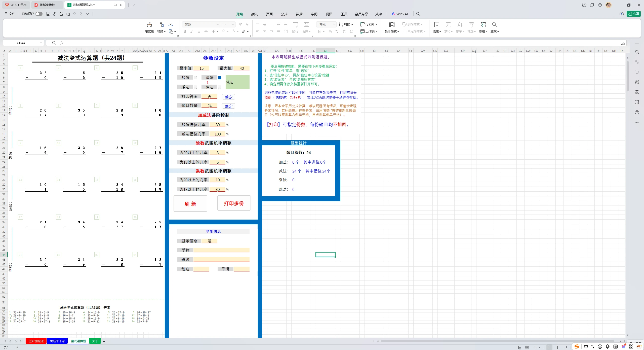The width and height of the screenshot is (644, 350).
Task: Switch to the 插入 ribbon tab
Action: [x=254, y=14]
